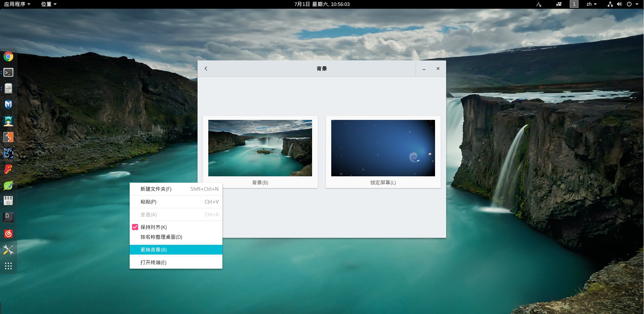Expand the 应用程序 applications menu
The image size is (644, 314).
click(17, 4)
